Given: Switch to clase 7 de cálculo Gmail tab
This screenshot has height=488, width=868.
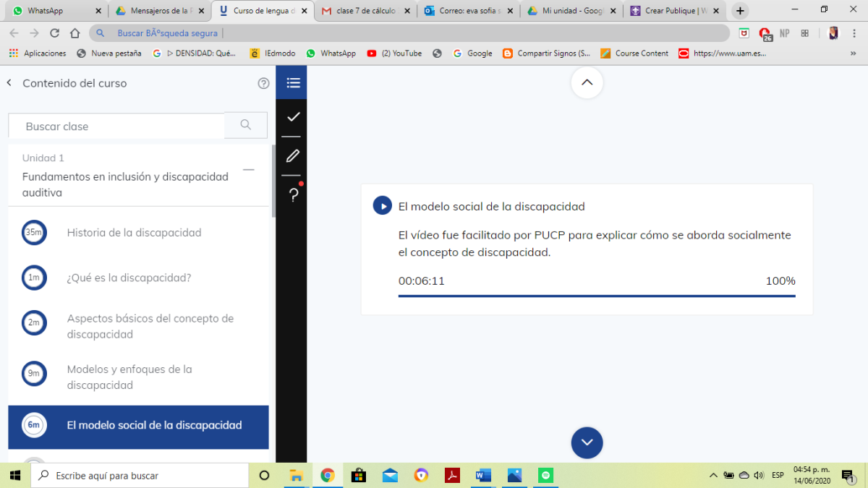Looking at the screenshot, I should click(x=367, y=11).
